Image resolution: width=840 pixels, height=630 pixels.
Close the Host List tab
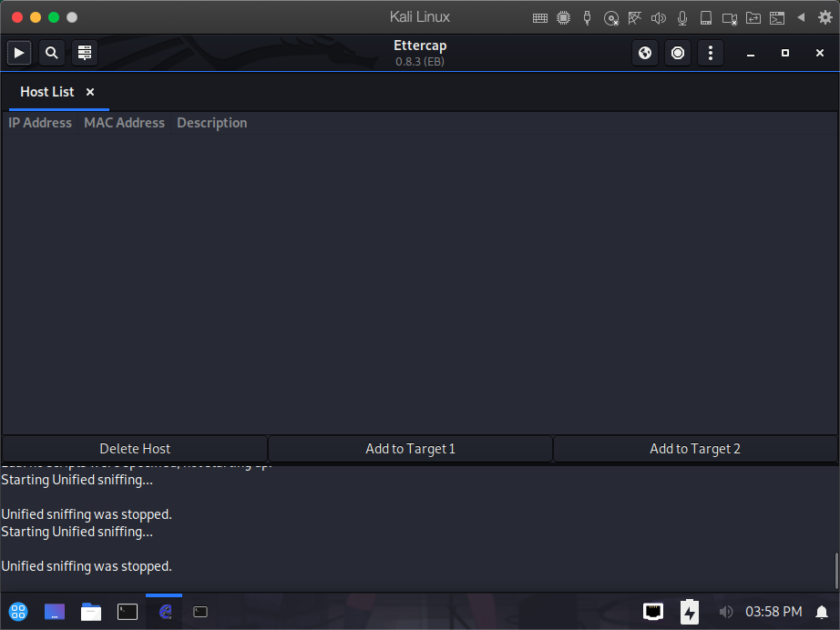(x=90, y=92)
